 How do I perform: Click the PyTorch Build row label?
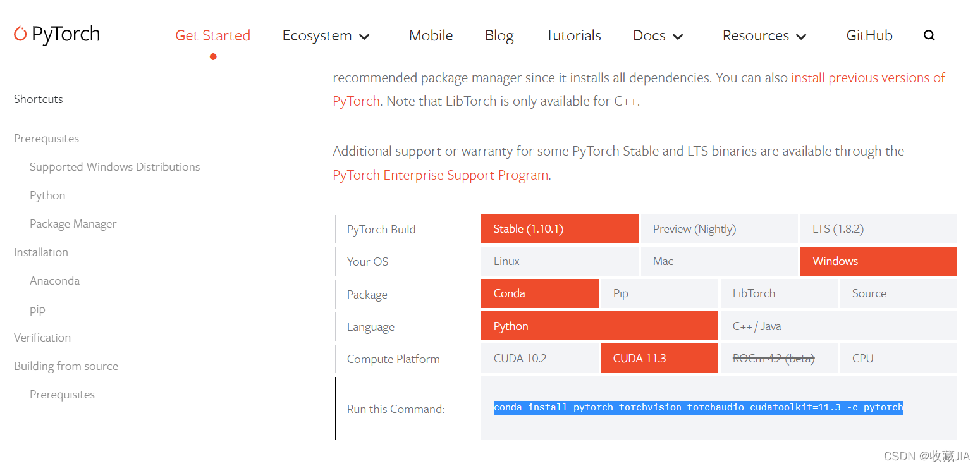[x=381, y=230]
